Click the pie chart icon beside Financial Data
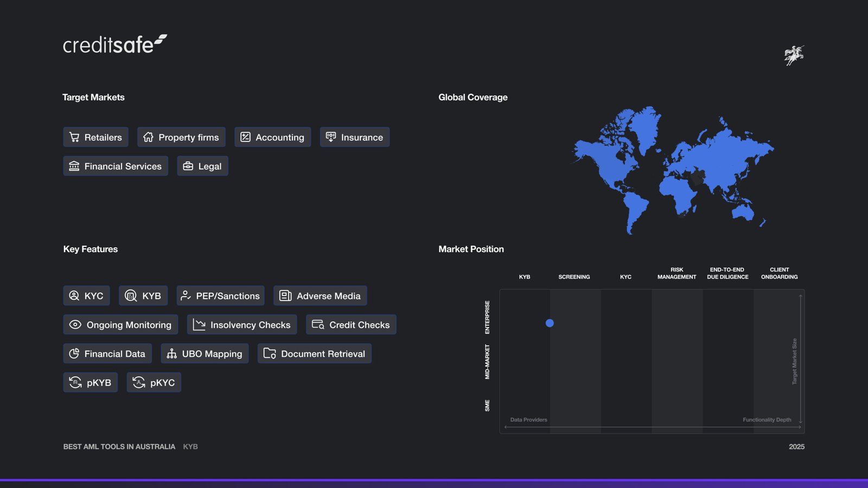Image resolution: width=868 pixels, height=488 pixels. [74, 354]
